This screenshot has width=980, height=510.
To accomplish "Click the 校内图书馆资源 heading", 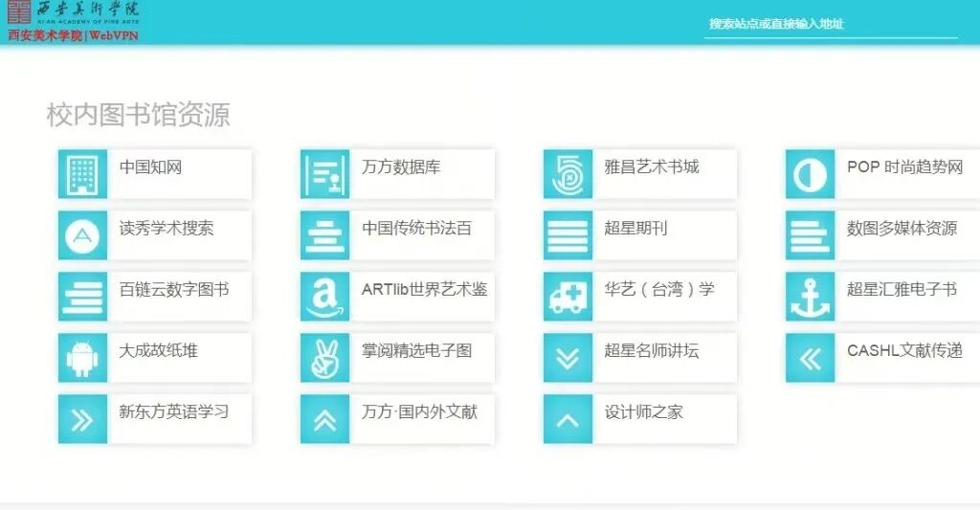I will pyautogui.click(x=138, y=115).
